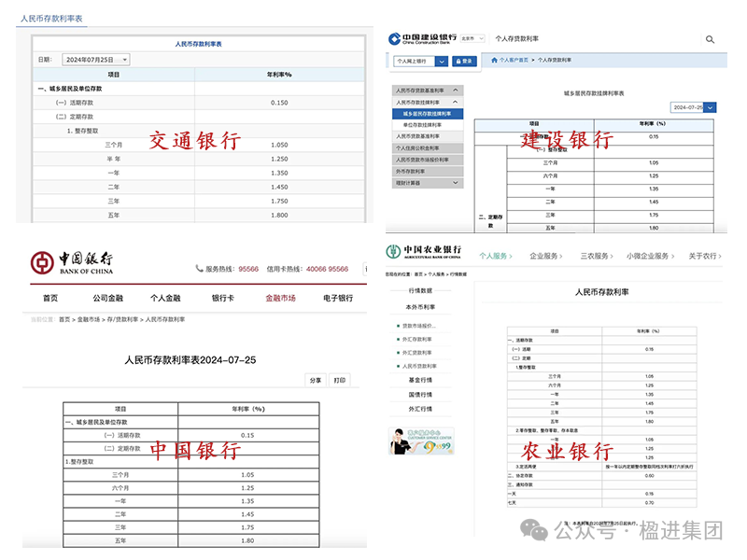This screenshot has width=747, height=560.
Task: Click the credit card hotline 40066 95566
Action: tap(327, 269)
